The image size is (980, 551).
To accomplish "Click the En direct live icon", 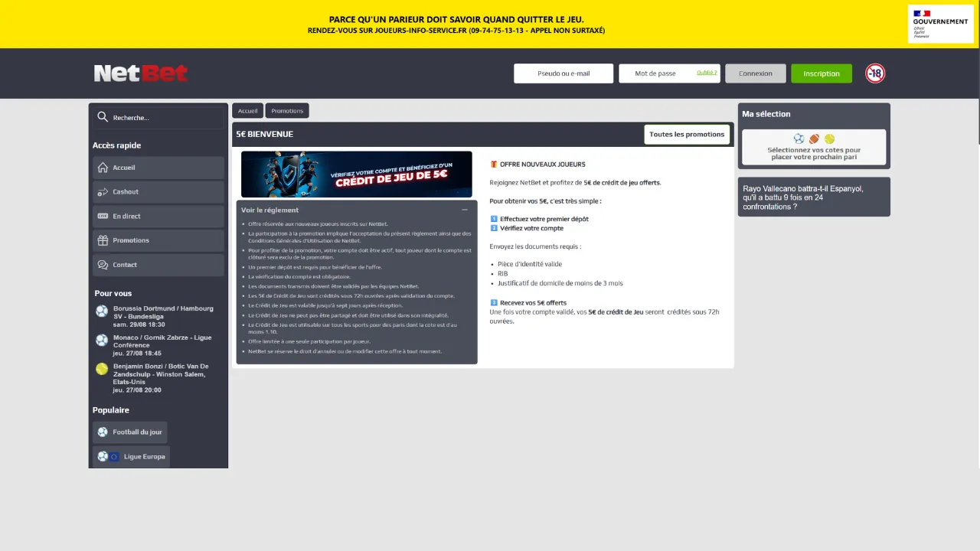I will click(103, 216).
